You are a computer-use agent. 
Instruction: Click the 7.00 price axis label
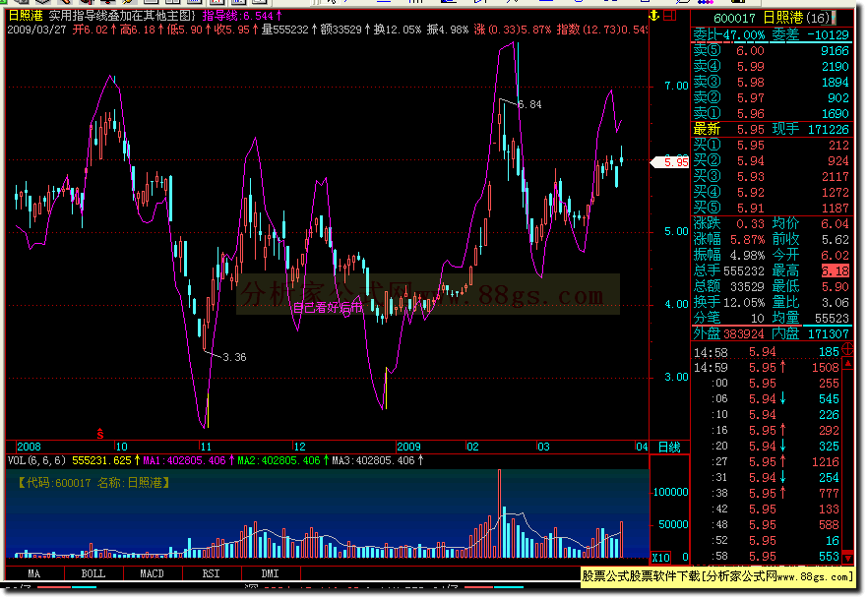[676, 86]
